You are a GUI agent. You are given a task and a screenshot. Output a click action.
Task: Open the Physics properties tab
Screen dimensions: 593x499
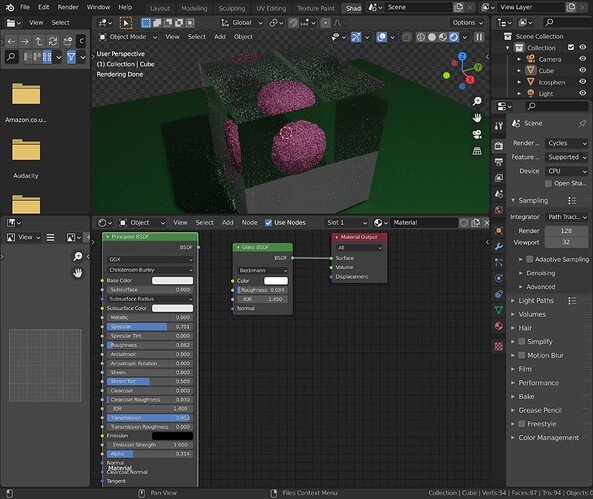point(499,278)
